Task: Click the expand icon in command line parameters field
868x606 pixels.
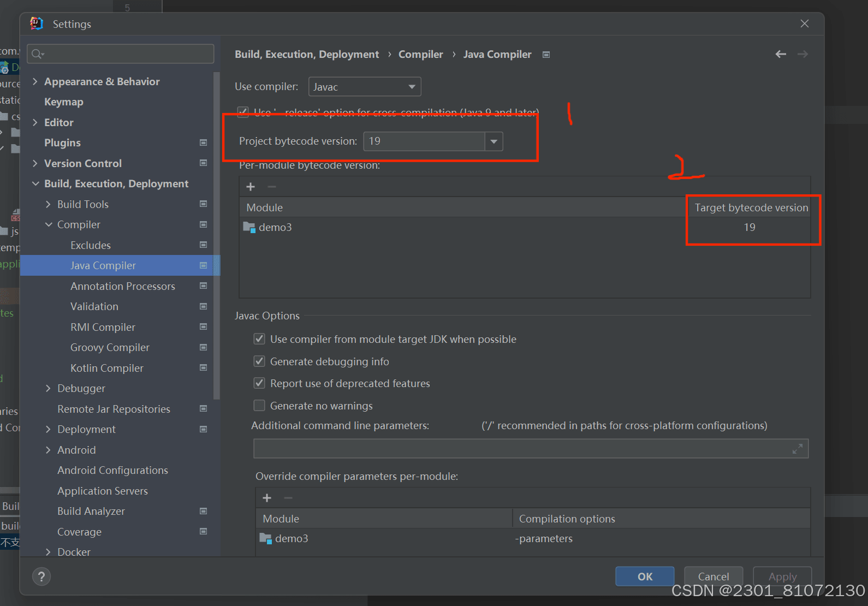Action: pos(798,449)
